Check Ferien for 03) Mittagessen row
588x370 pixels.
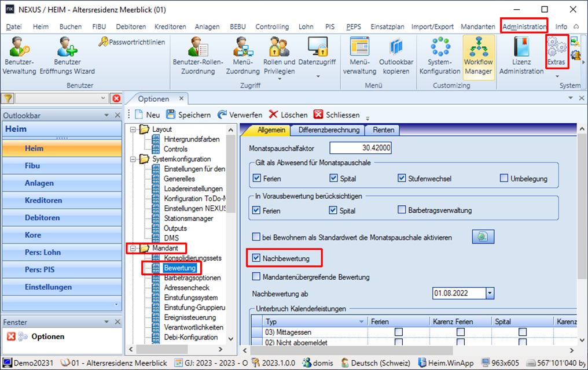[x=399, y=332]
